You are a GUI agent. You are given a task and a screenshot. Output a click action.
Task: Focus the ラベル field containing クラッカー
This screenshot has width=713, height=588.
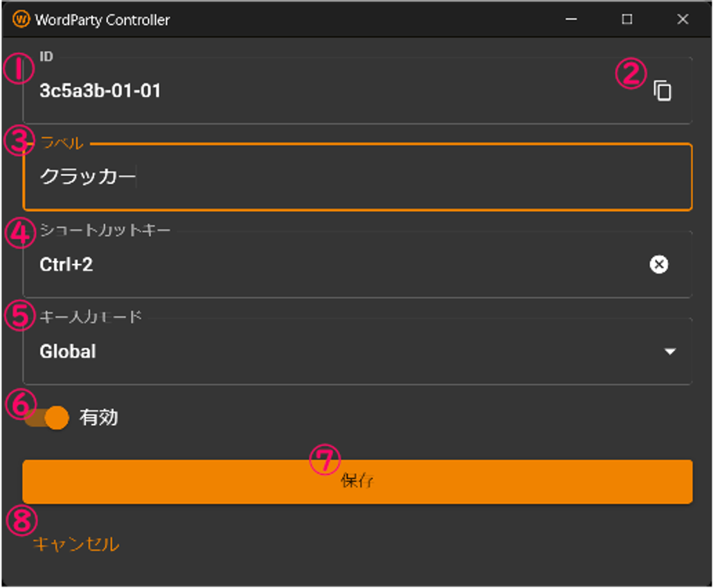point(346,177)
